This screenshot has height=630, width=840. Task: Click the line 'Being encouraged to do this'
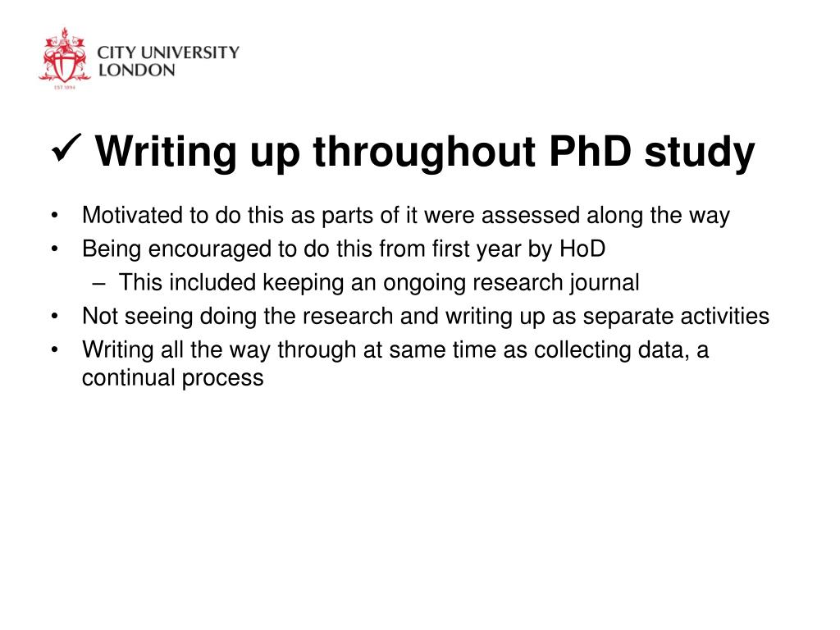(344, 249)
